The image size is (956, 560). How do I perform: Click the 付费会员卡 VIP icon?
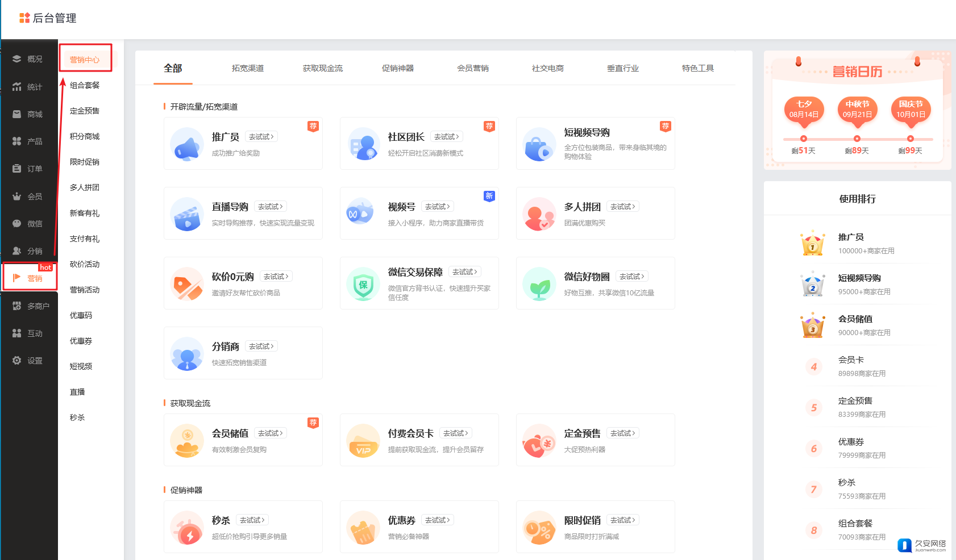[x=363, y=441]
